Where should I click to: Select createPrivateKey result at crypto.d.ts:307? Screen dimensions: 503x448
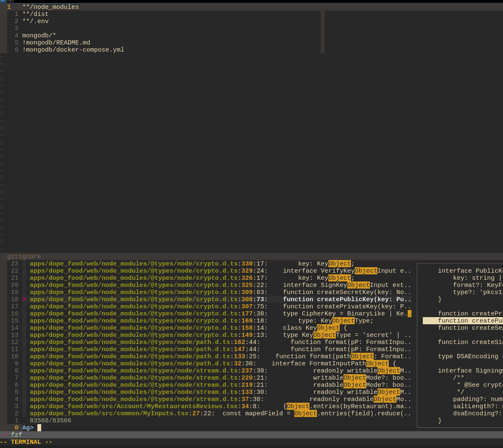click(220, 306)
